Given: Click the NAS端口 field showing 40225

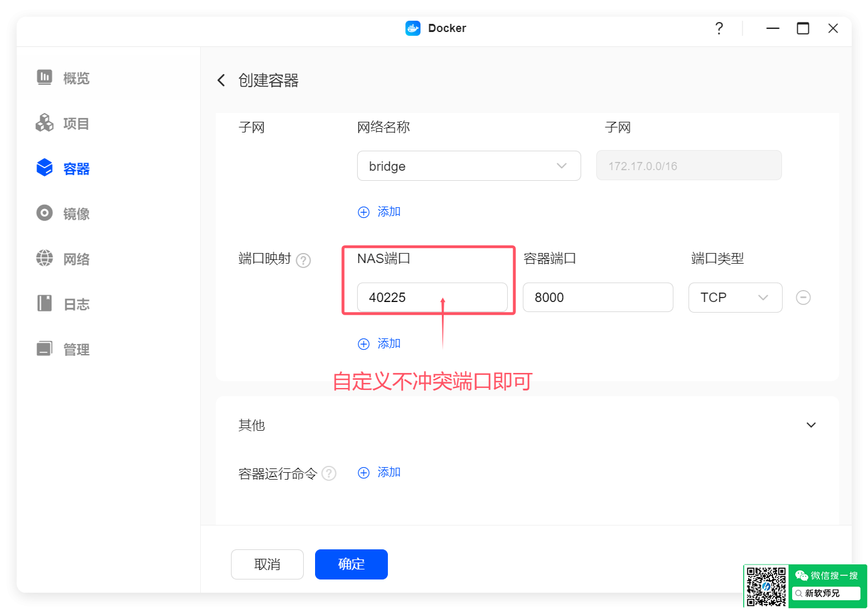Looking at the screenshot, I should point(432,298).
